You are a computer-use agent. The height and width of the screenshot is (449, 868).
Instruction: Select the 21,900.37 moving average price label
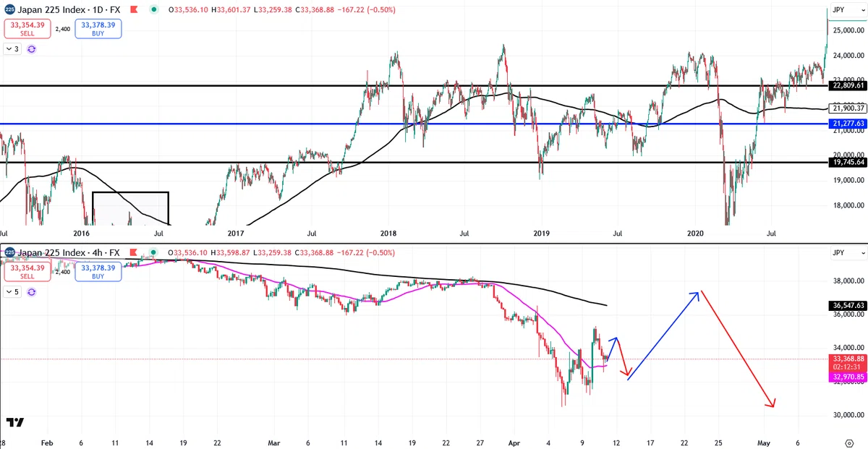coord(849,108)
